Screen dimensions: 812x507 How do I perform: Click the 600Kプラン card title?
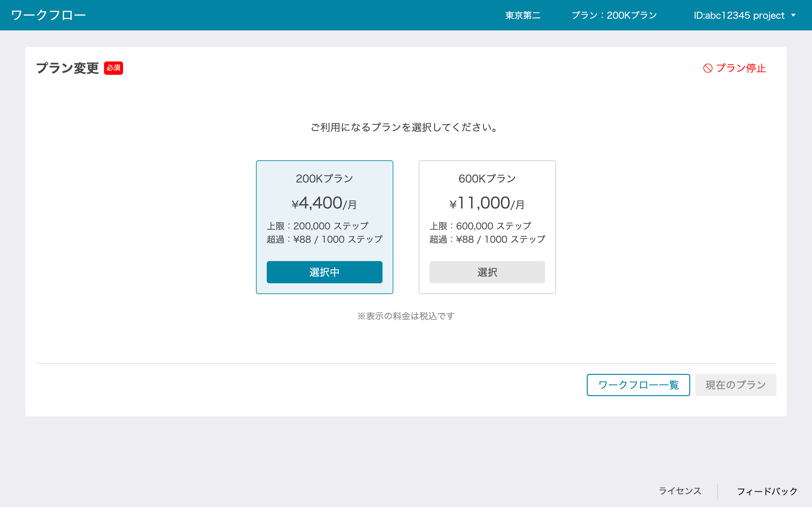[x=487, y=178]
